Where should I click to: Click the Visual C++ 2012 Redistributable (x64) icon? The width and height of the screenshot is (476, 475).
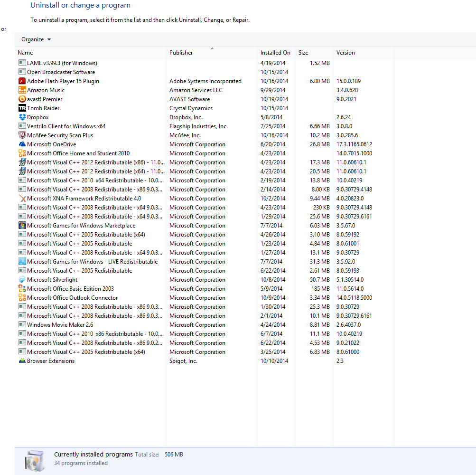(x=22, y=171)
